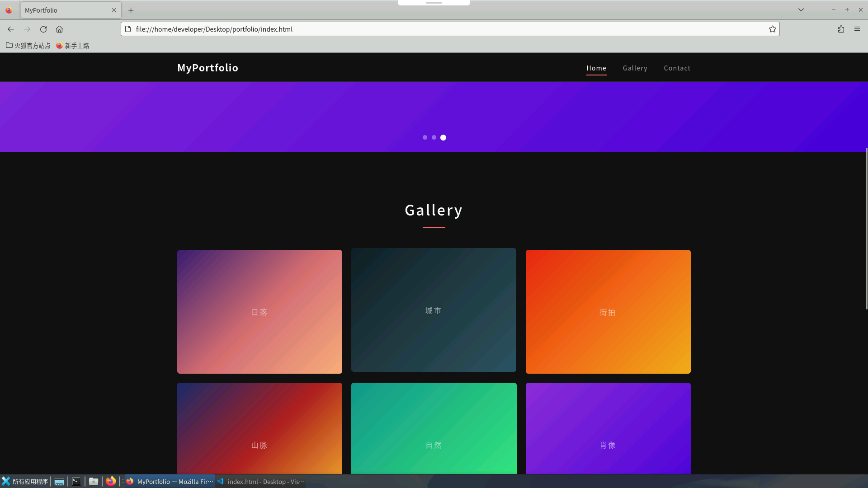Select the second carousel dot

[434, 137]
